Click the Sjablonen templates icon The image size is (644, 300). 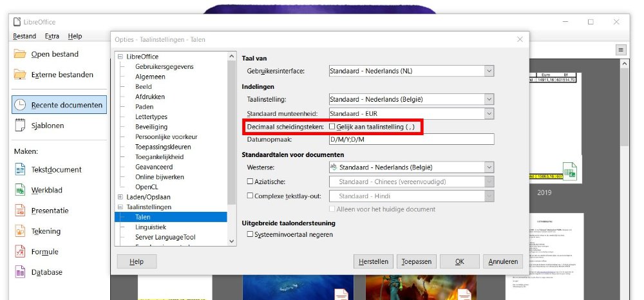coord(20,126)
